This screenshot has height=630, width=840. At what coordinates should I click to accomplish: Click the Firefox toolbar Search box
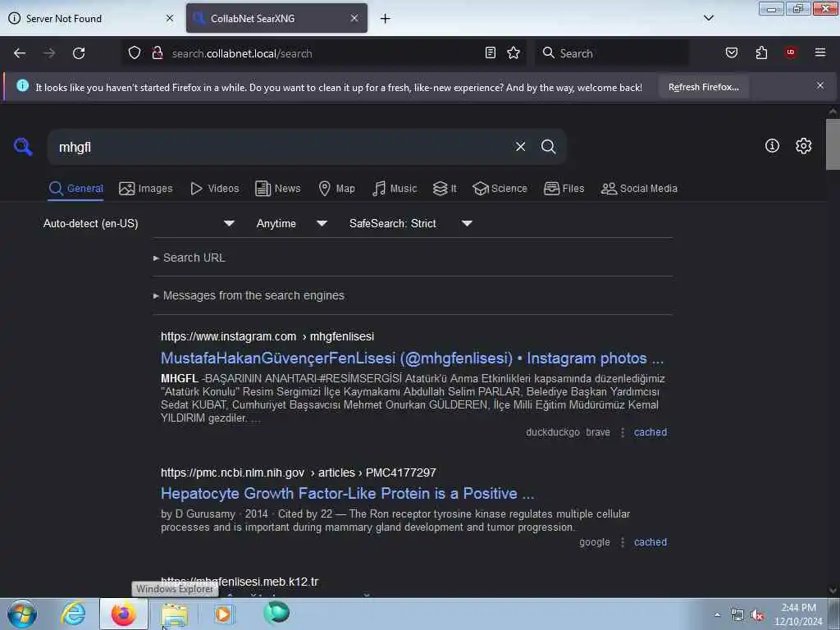(612, 53)
